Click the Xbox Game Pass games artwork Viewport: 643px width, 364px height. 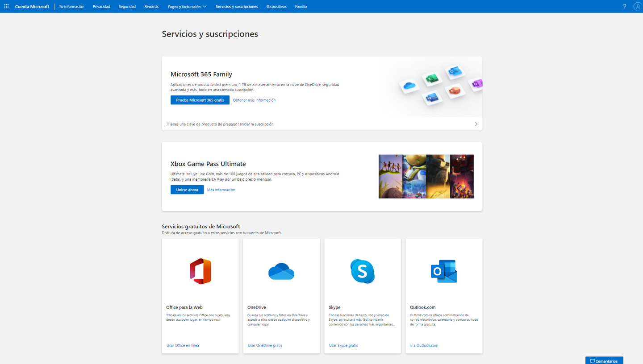pyautogui.click(x=426, y=176)
